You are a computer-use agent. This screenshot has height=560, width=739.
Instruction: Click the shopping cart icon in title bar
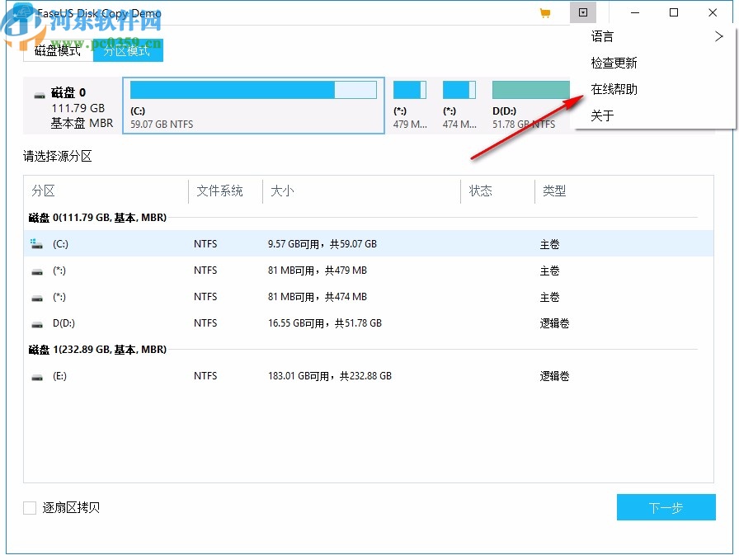pyautogui.click(x=545, y=12)
